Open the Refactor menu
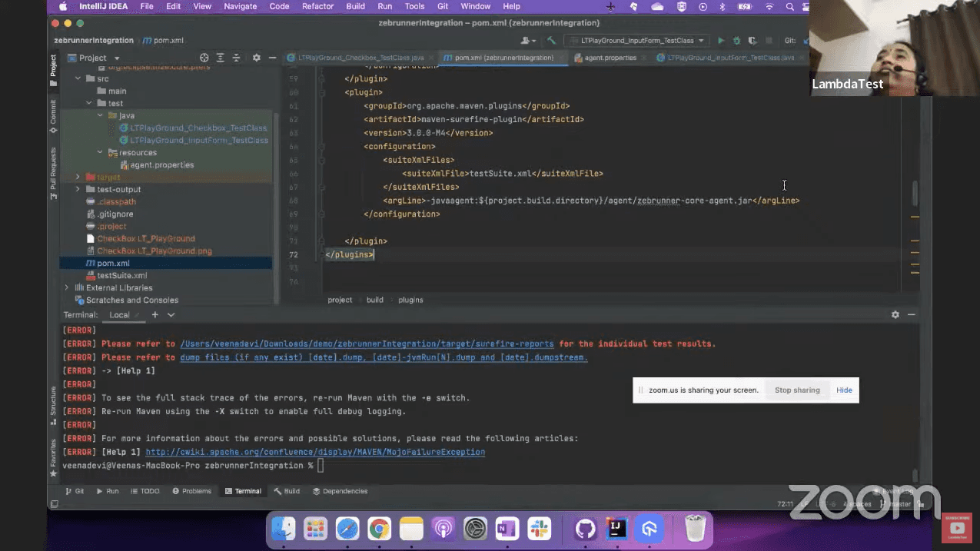Image resolution: width=980 pixels, height=551 pixels. tap(317, 6)
